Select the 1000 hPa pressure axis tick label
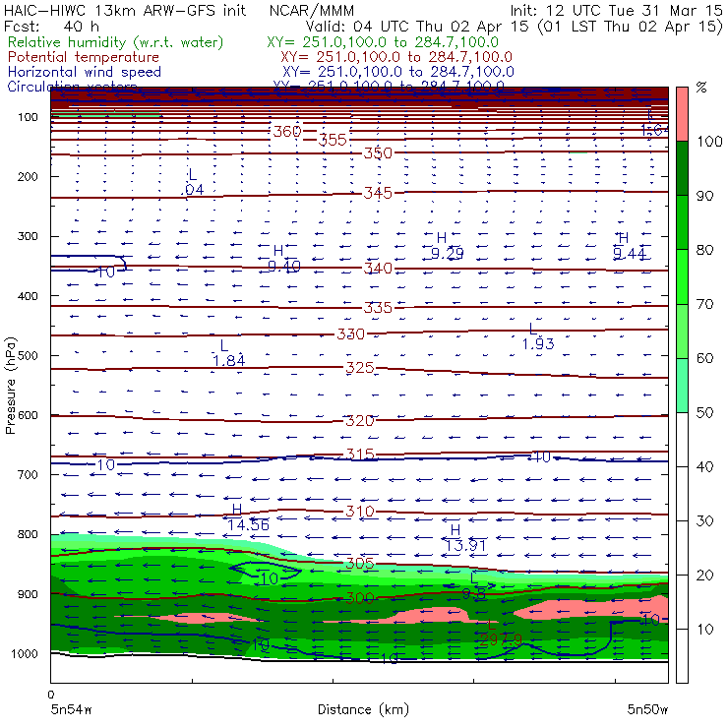Image resolution: width=728 pixels, height=728 pixels. pyautogui.click(x=25, y=653)
